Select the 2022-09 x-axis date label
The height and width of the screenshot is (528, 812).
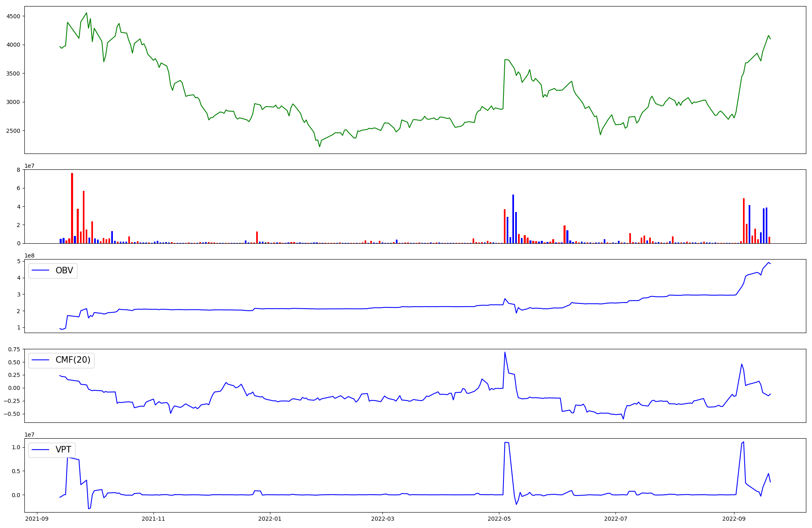734,519
